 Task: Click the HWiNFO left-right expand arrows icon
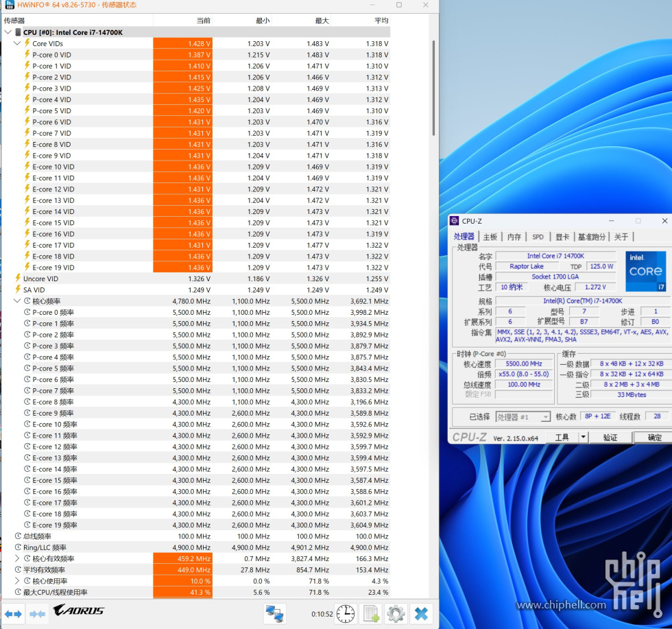pos(13,614)
